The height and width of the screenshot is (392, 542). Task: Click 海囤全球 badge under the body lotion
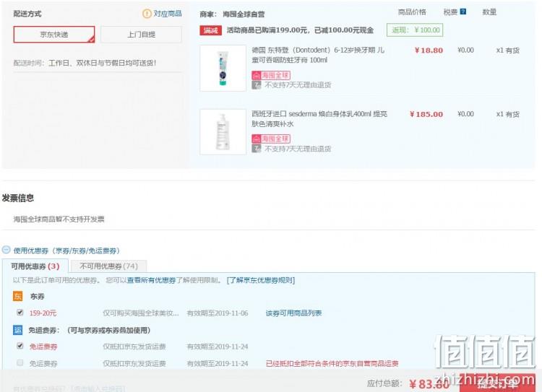tap(271, 139)
